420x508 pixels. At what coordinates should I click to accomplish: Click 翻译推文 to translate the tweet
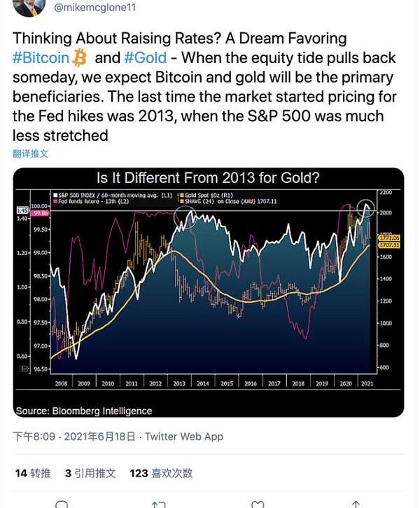click(x=31, y=153)
